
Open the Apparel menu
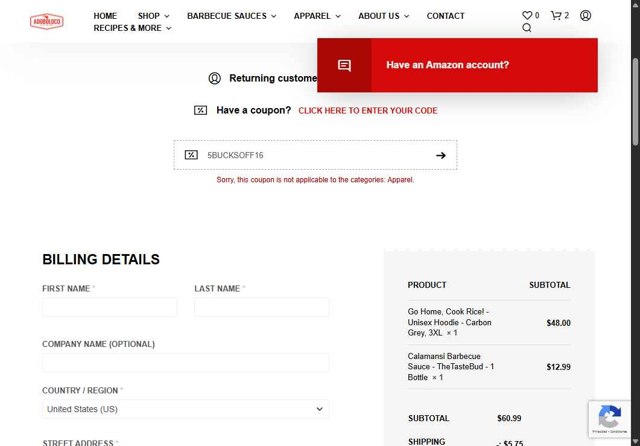pos(312,16)
